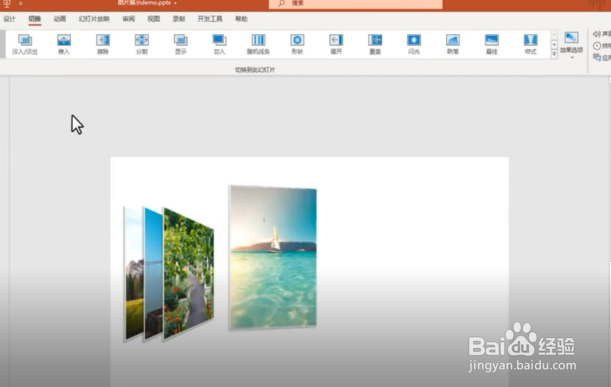Open the Help (帮助) tab

point(241,19)
